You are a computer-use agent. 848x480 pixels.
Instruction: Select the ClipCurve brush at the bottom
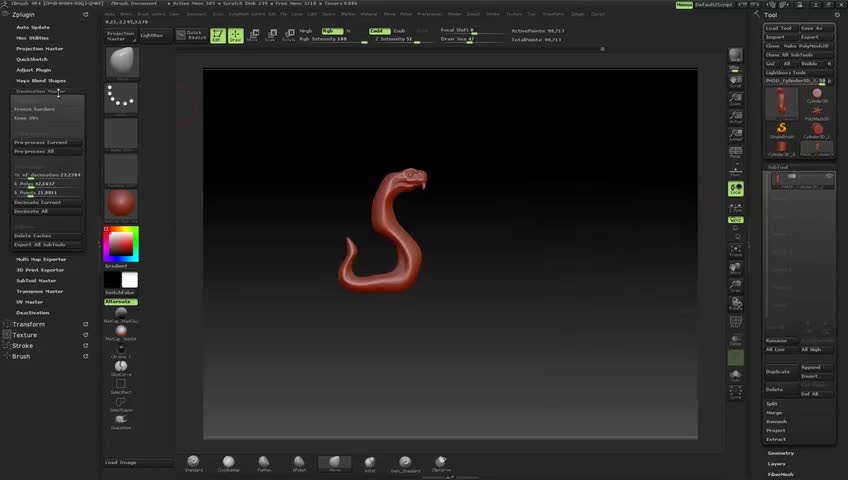point(441,463)
